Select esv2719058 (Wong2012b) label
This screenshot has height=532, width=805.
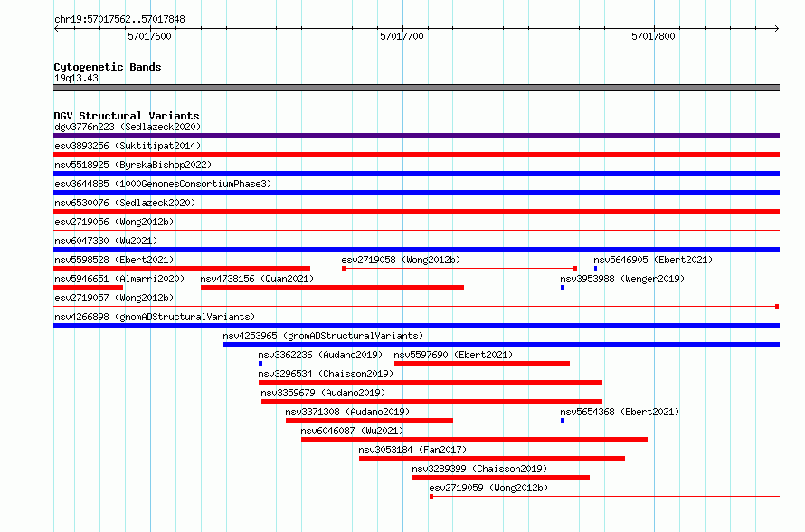[x=401, y=260]
